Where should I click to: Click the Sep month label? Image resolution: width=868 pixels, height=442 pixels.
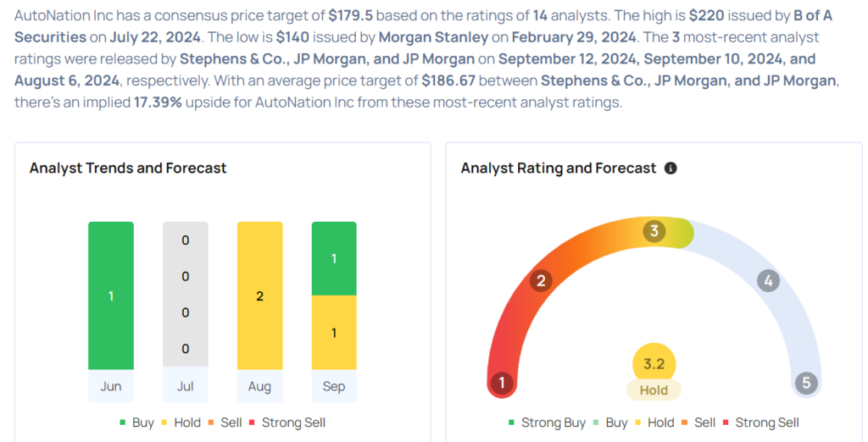pyautogui.click(x=334, y=386)
